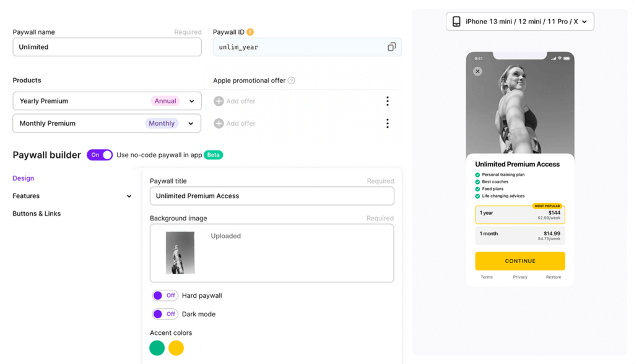Viewport: 634px width, 364px height.
Task: Enable the Hard paywall toggle
Action: (x=165, y=296)
